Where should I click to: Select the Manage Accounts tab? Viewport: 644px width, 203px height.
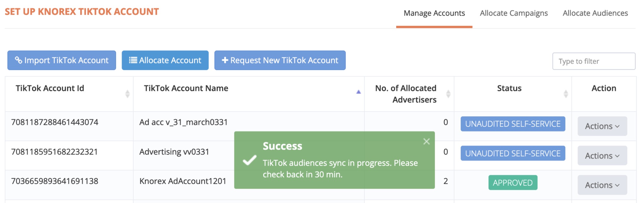pyautogui.click(x=434, y=13)
